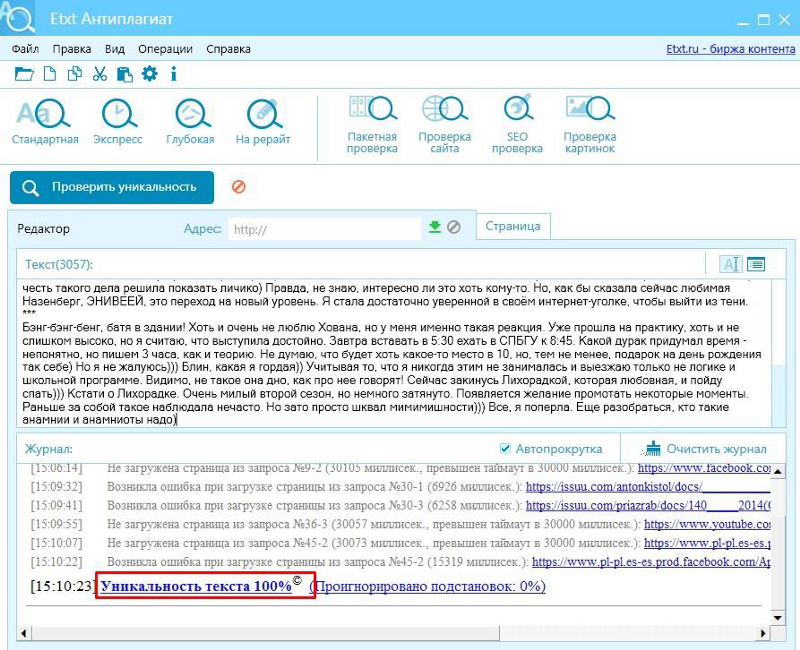The height and width of the screenshot is (650, 800).
Task: Switch to the Страница tab
Action: [x=512, y=226]
